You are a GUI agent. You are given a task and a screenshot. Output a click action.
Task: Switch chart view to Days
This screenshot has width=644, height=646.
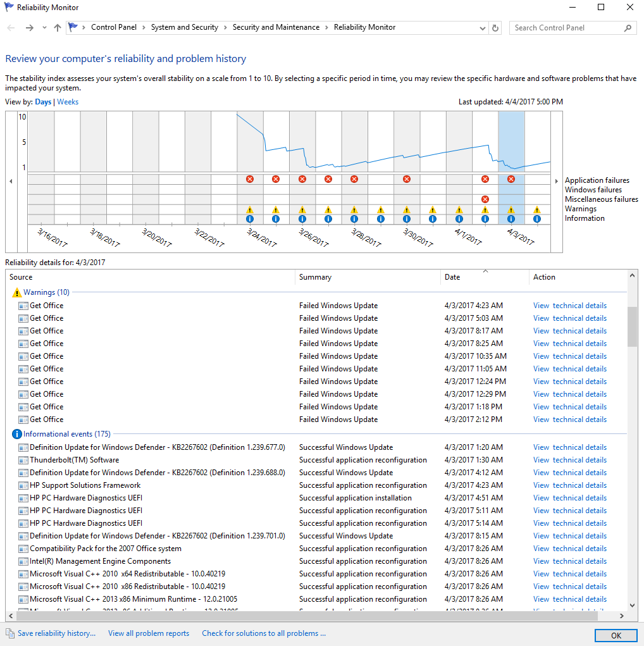[x=43, y=102]
